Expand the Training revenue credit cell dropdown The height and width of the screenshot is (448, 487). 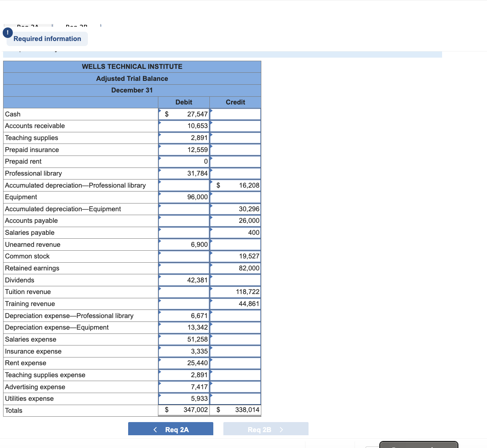211,301
